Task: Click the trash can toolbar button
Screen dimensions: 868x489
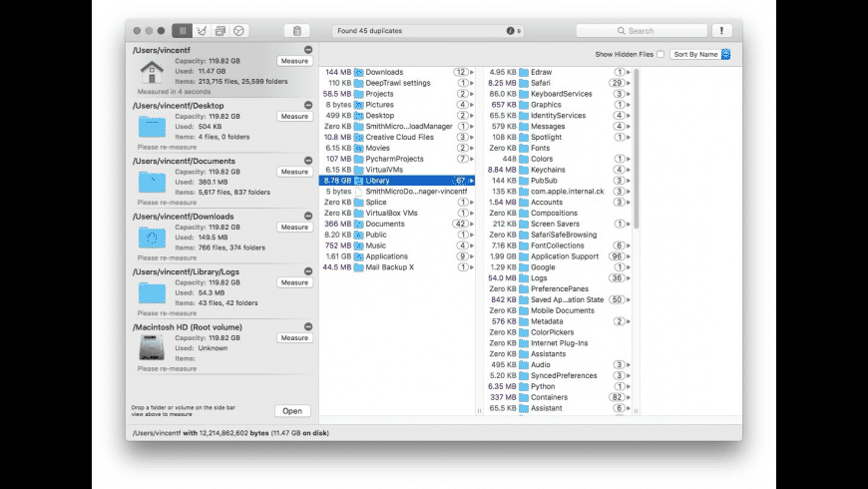Action: (x=296, y=31)
